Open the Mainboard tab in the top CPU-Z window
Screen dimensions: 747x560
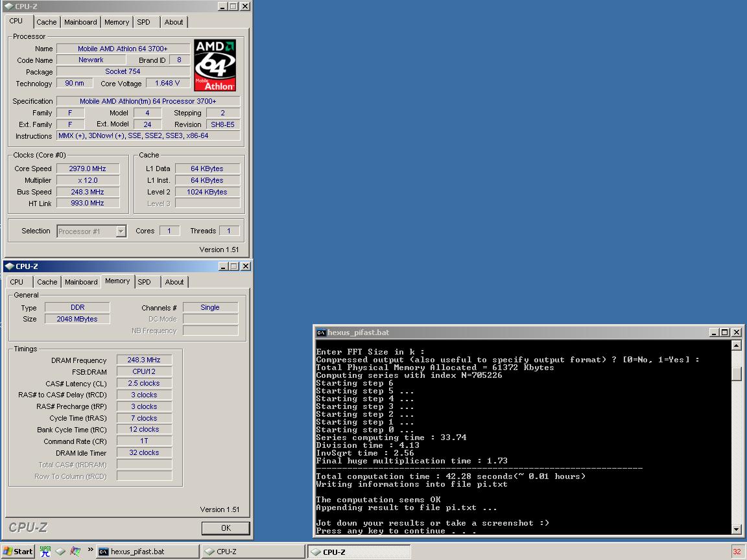80,22
